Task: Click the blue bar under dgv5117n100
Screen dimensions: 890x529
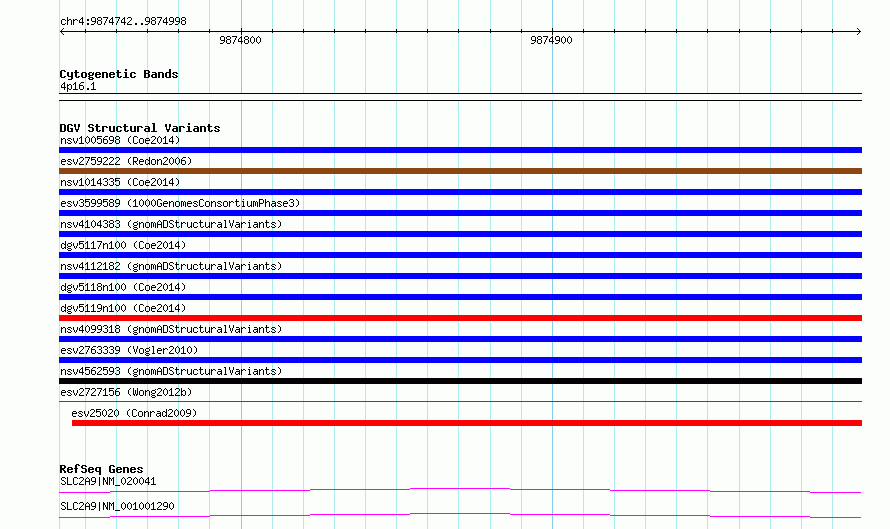Action: [460, 255]
